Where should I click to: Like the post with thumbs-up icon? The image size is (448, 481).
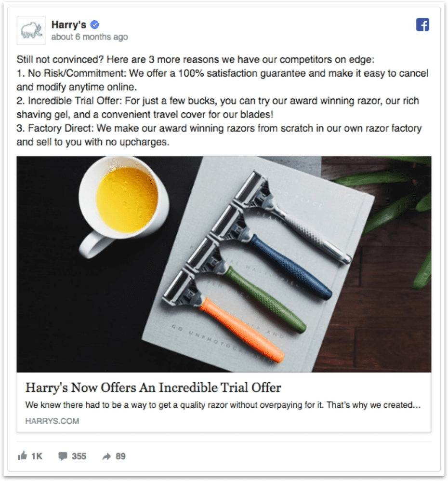point(22,456)
